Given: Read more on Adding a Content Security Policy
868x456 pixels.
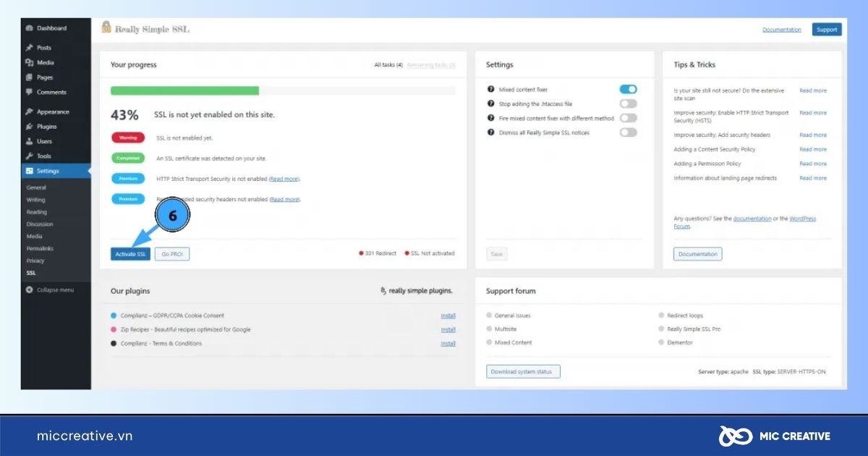Looking at the screenshot, I should tap(813, 149).
